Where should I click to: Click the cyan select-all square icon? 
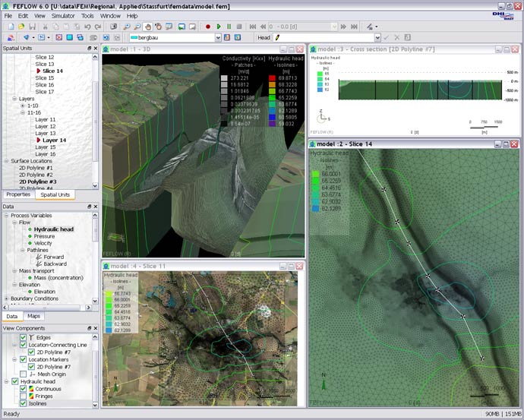coord(70,37)
